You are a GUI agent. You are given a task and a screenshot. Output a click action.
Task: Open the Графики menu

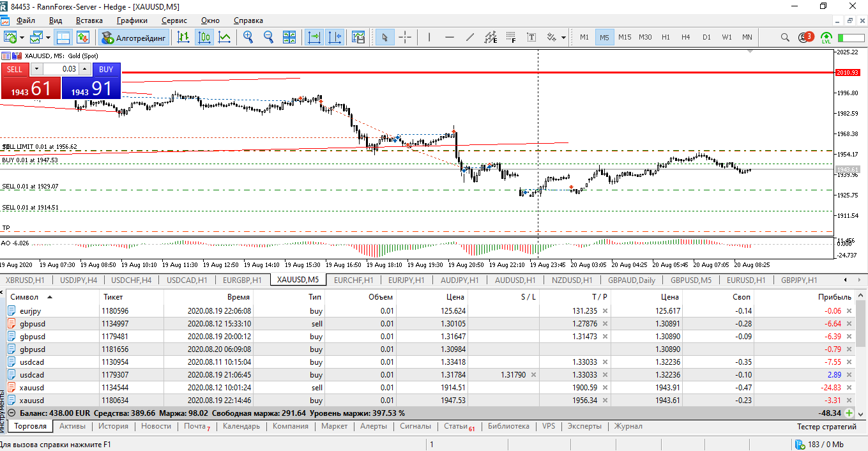tap(132, 20)
